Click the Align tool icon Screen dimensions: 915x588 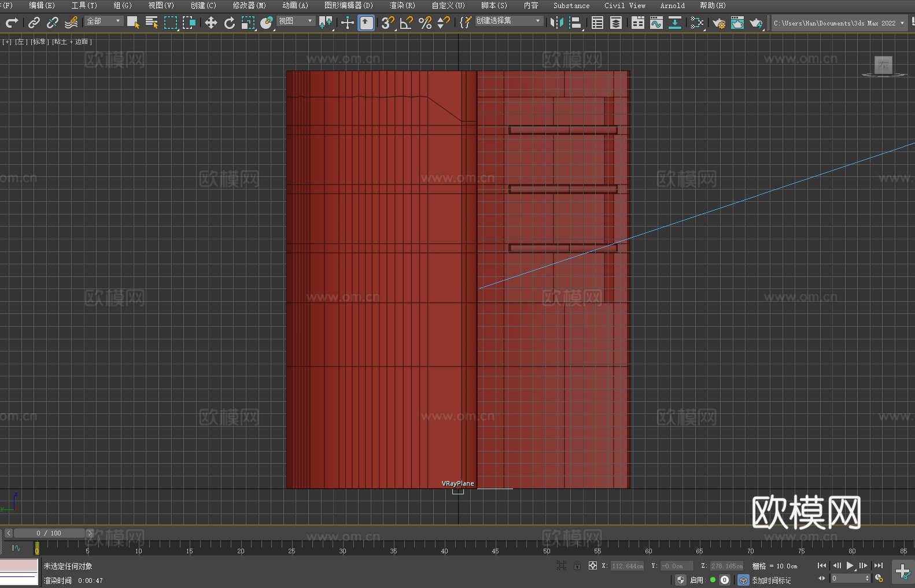click(575, 23)
